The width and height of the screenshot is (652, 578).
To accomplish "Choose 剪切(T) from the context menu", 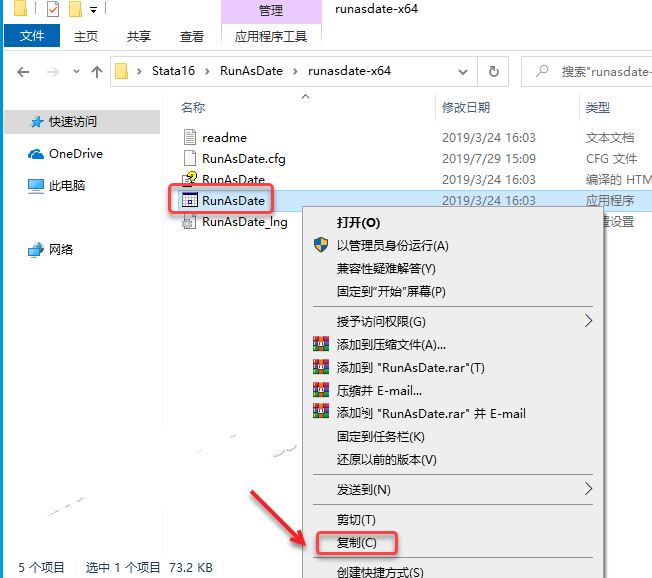I will tap(356, 520).
